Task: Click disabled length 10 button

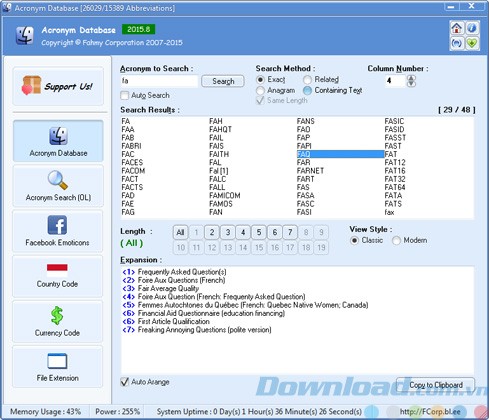Action: (x=180, y=248)
